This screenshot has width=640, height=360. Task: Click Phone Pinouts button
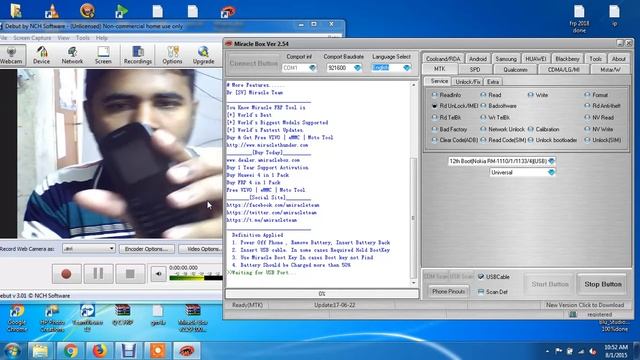(449, 291)
